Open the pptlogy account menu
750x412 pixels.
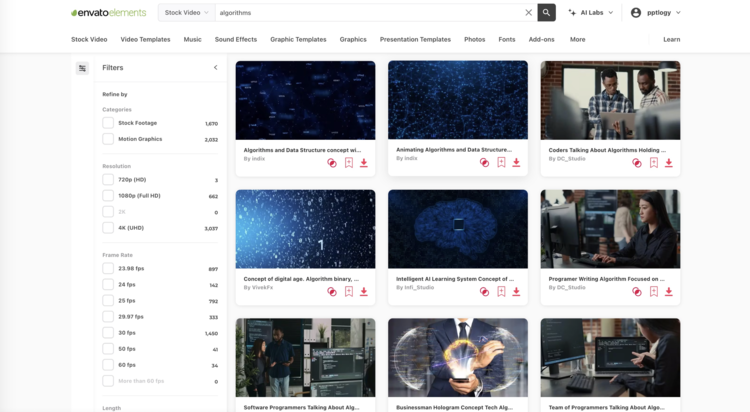(x=656, y=13)
